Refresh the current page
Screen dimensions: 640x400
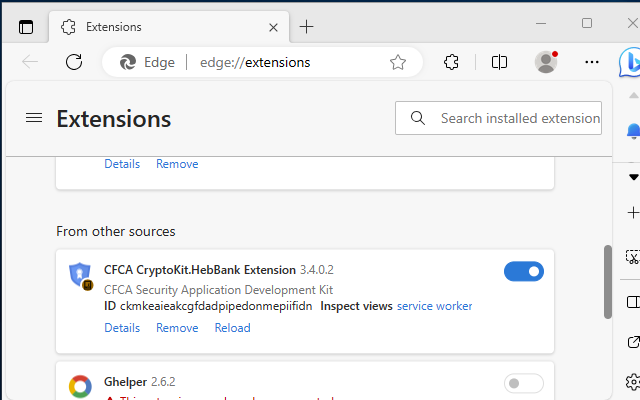pos(74,62)
